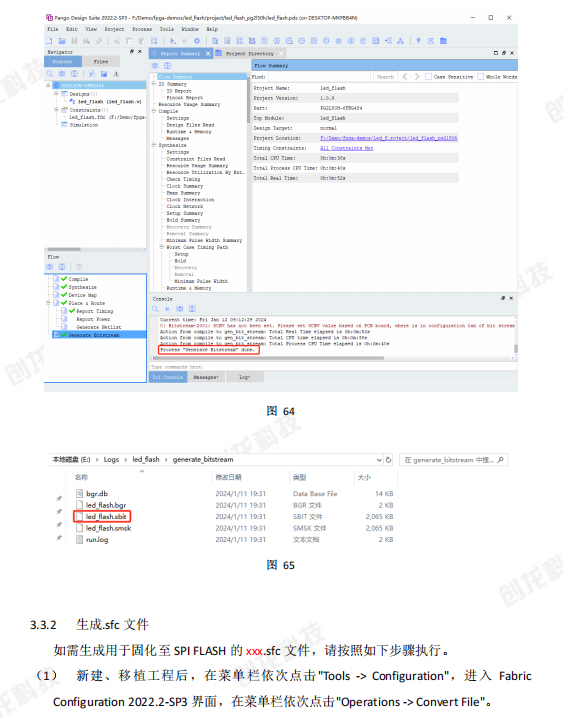Collapse the Designs tree node
Viewport: 563px width, 727px height.
pyautogui.click(x=56, y=94)
